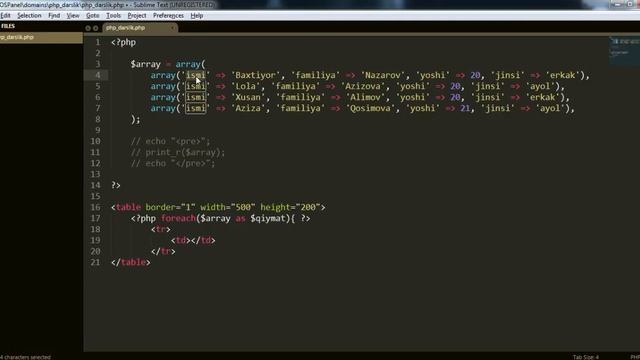Open the Tools menu
Viewport: 640px width, 360px height.
click(x=113, y=16)
